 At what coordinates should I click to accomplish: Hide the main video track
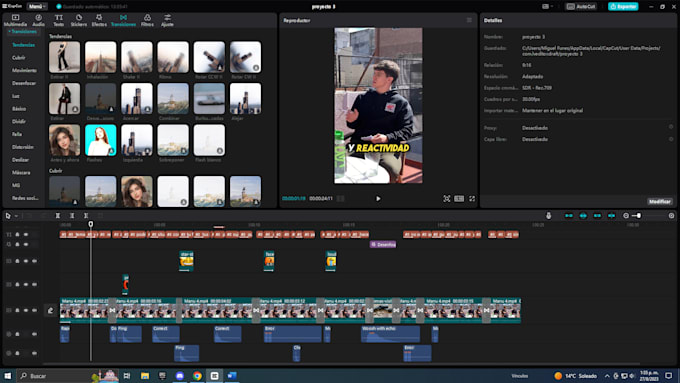pos(26,310)
